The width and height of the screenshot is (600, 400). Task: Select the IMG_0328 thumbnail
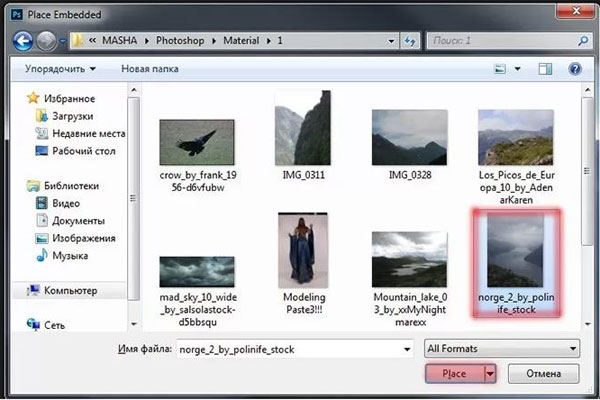coord(409,137)
